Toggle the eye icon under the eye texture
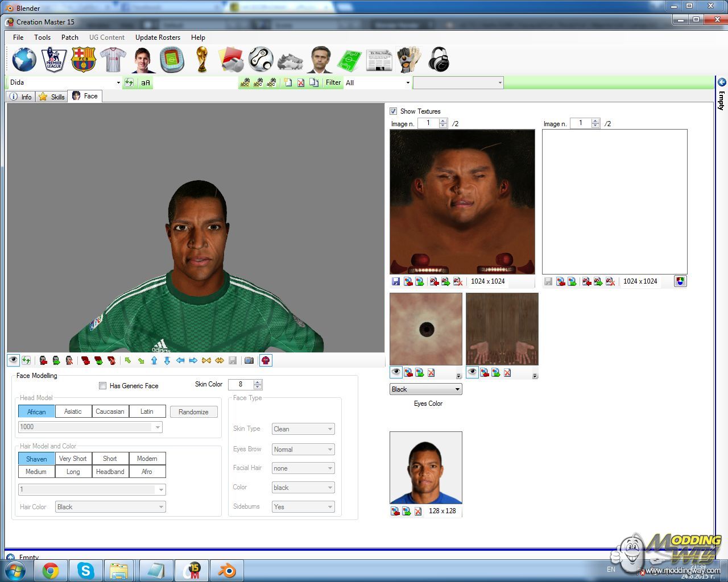This screenshot has width=728, height=582. click(x=396, y=373)
